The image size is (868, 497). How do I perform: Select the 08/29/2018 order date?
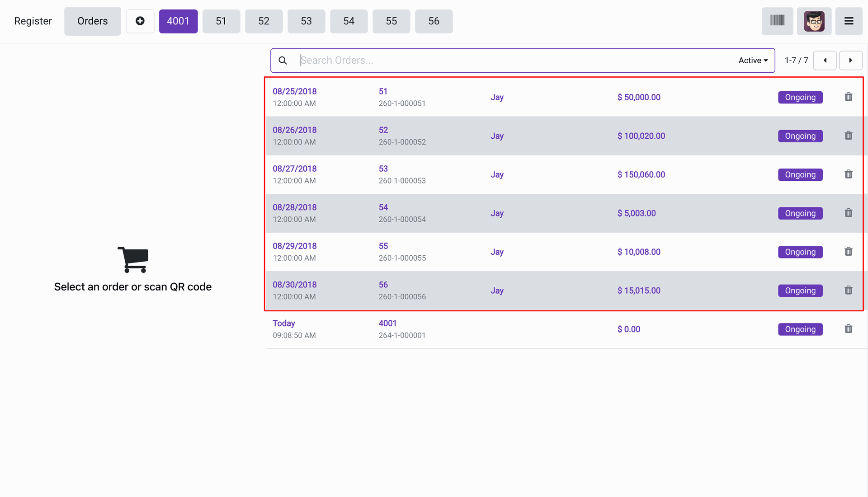click(295, 246)
